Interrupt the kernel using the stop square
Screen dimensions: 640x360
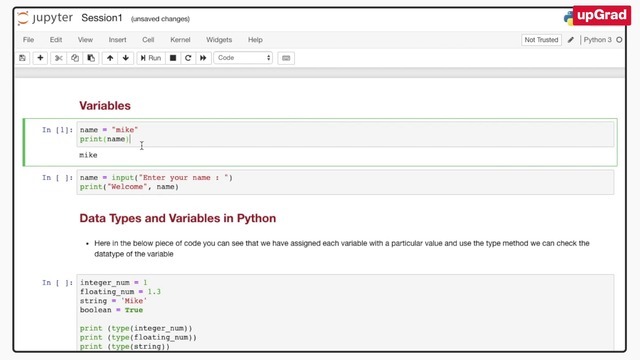click(x=173, y=58)
